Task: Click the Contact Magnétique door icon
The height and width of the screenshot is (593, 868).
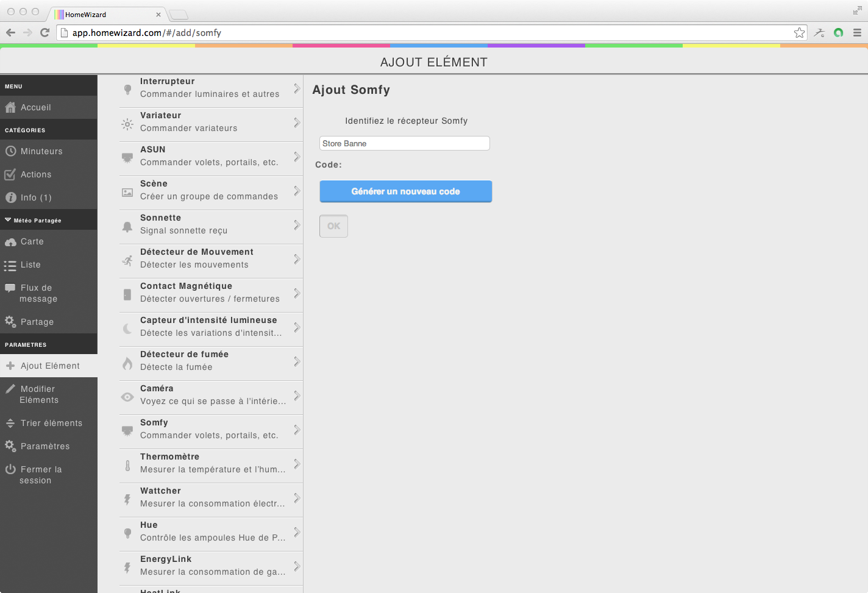Action: (127, 294)
